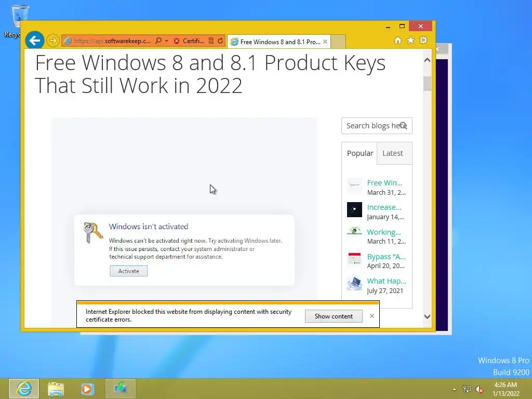Open the What Hap... post link
The image size is (532, 399).
387,281
